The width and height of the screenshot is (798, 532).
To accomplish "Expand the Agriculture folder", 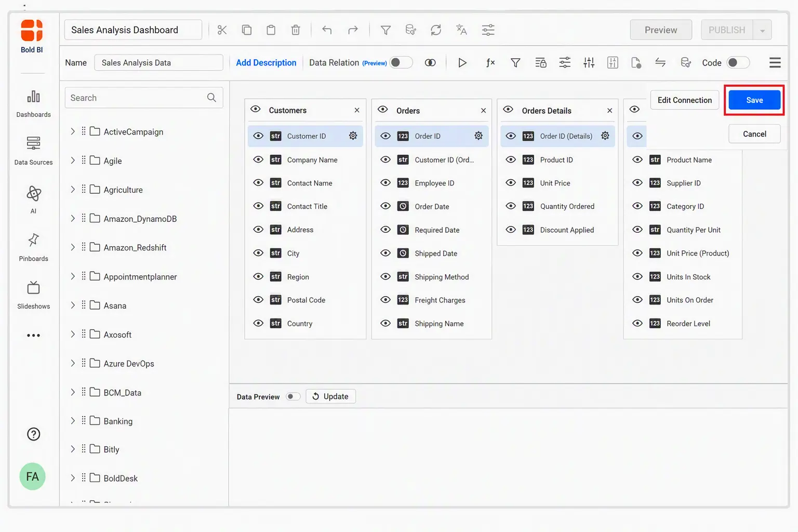I will [x=73, y=190].
